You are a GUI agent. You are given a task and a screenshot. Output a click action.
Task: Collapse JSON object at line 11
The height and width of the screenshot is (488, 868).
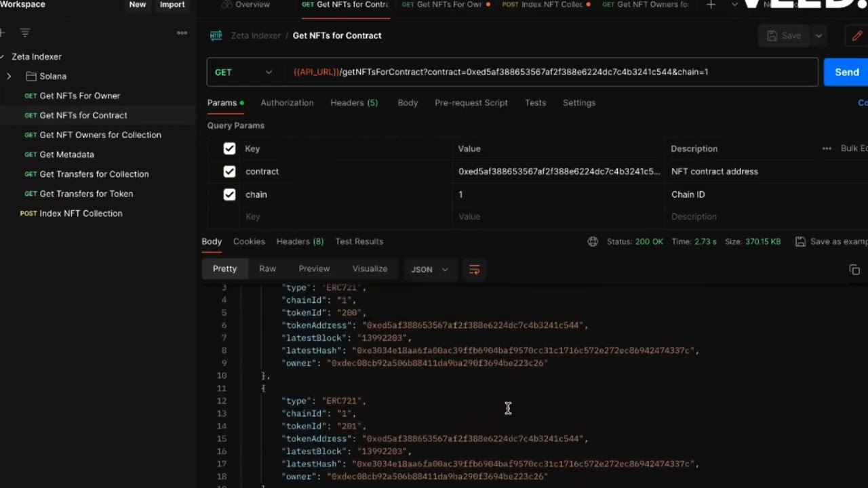coord(262,388)
